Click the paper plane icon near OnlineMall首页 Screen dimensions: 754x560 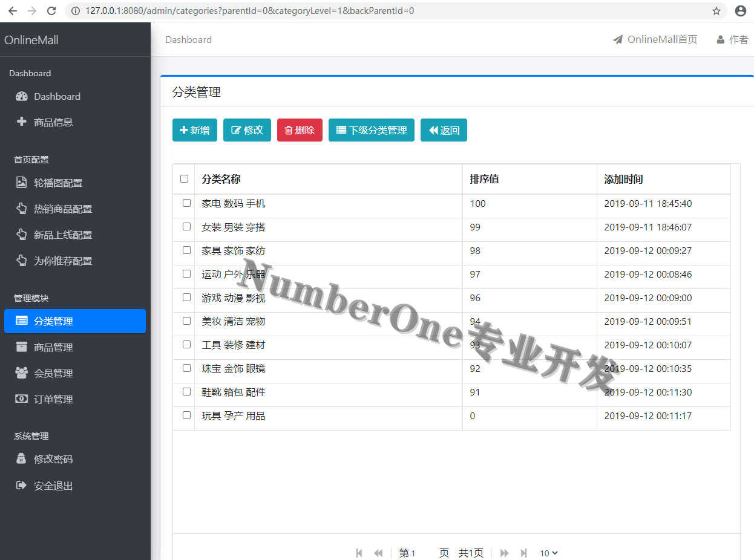618,40
